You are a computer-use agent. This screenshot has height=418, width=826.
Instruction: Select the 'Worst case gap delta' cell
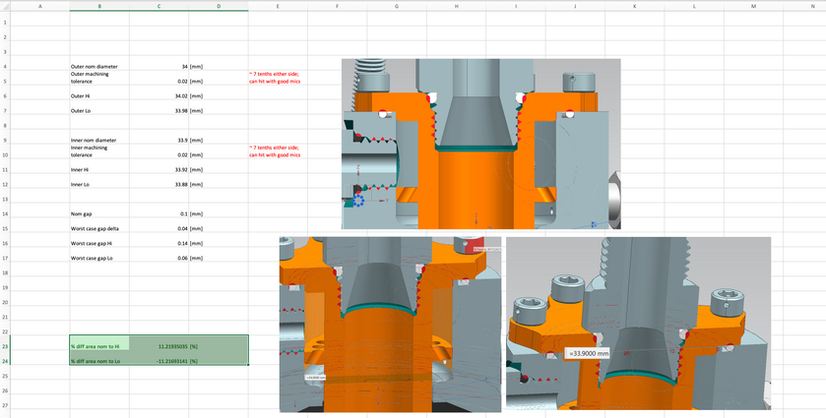[99, 229]
